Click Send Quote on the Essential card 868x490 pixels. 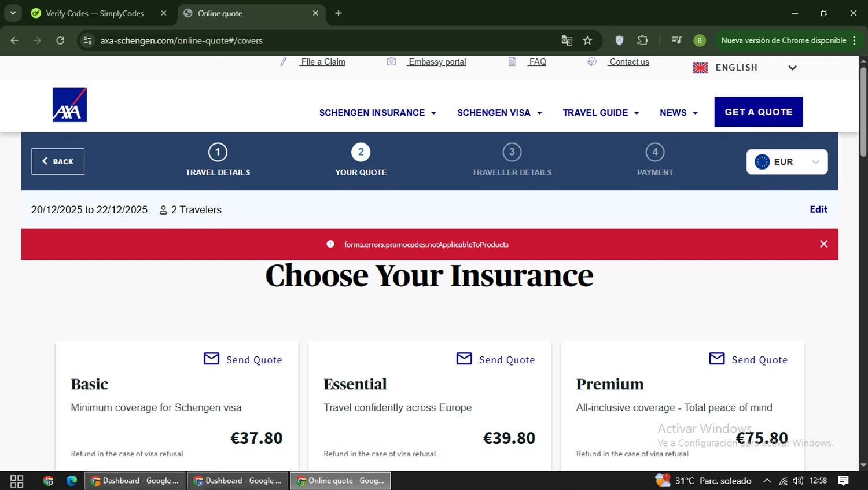pos(496,359)
